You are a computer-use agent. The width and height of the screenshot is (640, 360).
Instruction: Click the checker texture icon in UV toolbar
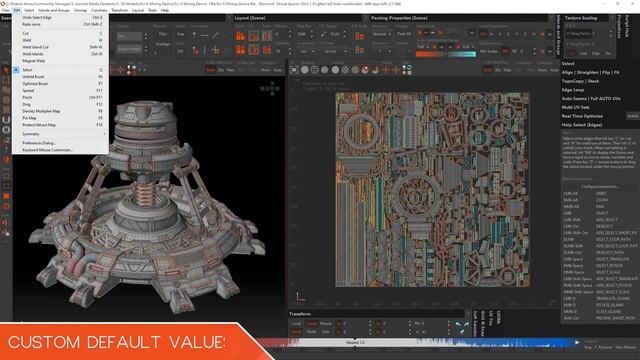(345, 70)
